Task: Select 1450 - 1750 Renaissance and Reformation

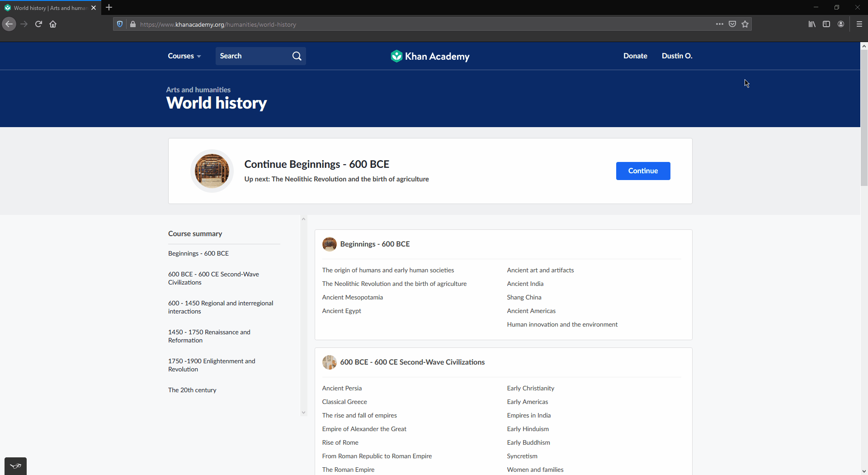Action: tap(209, 336)
